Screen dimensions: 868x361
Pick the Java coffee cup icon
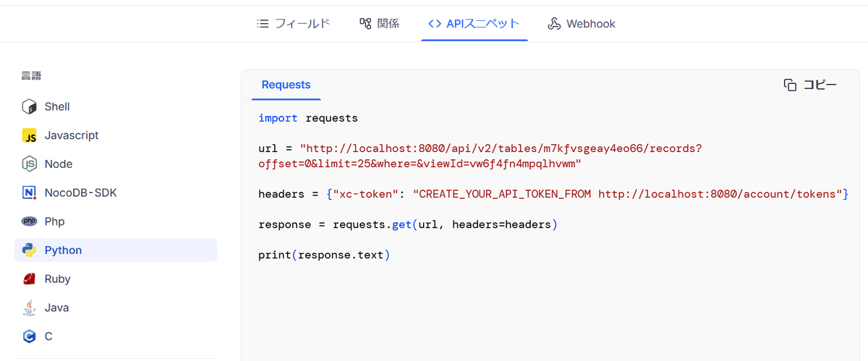(30, 307)
